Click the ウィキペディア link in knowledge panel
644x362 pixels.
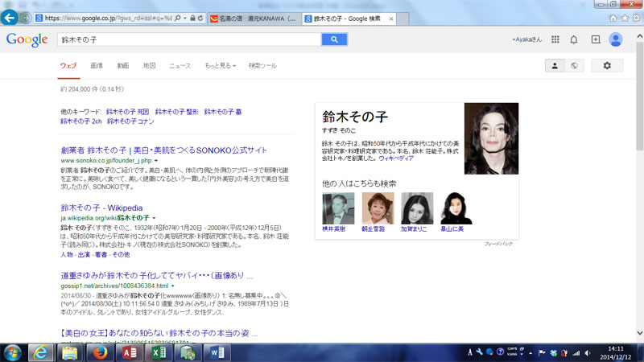point(396,158)
